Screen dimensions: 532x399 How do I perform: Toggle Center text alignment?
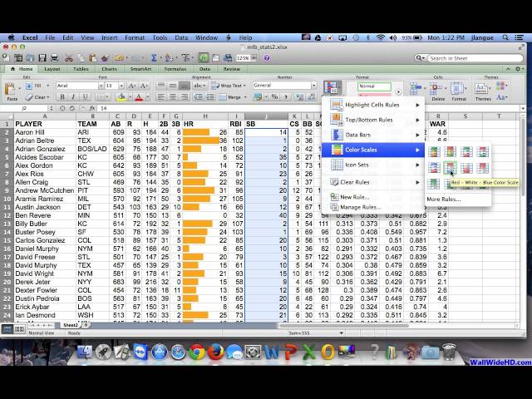point(173,97)
